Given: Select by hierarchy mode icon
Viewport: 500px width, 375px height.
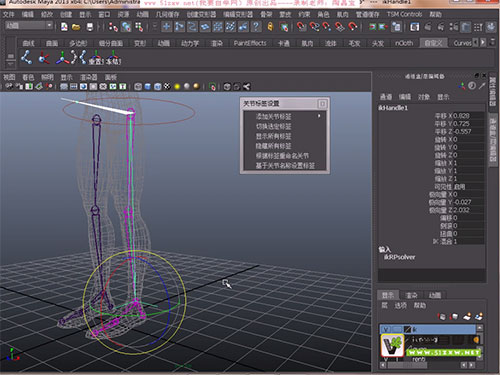Looking at the screenshot, I should click(x=113, y=27).
